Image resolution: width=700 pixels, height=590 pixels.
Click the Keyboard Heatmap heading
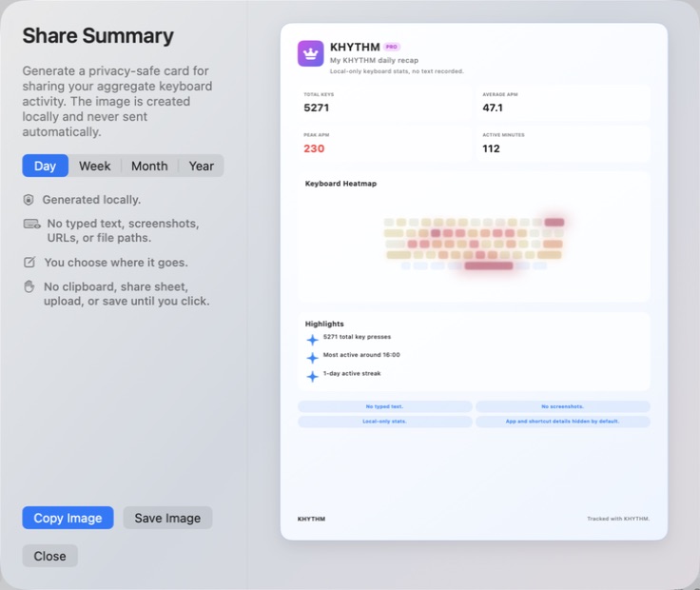pos(340,184)
